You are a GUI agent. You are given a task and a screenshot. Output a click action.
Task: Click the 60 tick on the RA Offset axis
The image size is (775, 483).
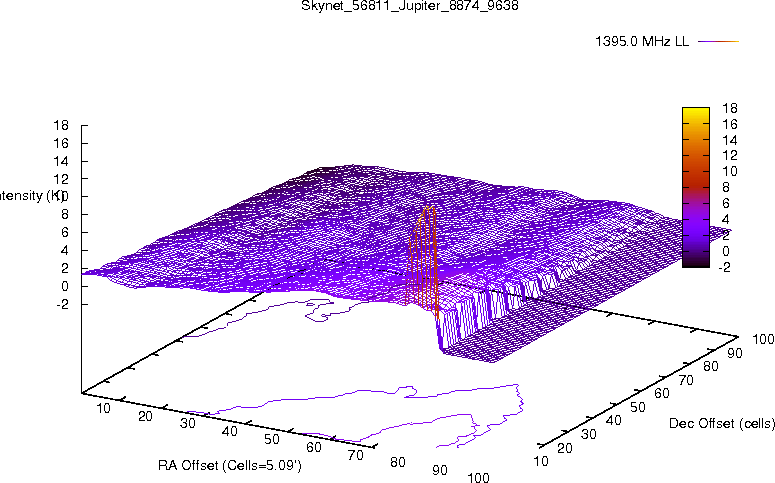314,447
